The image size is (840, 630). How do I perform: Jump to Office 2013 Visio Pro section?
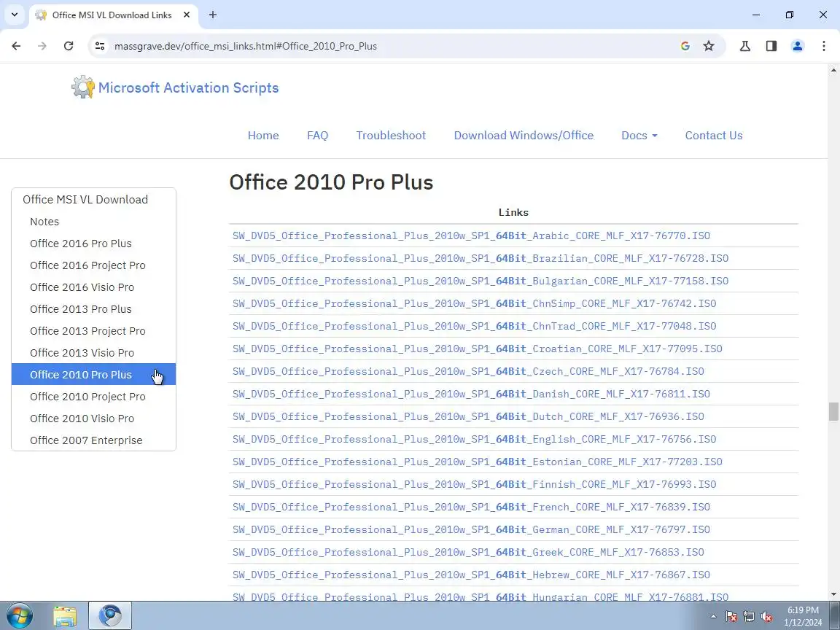[82, 353]
